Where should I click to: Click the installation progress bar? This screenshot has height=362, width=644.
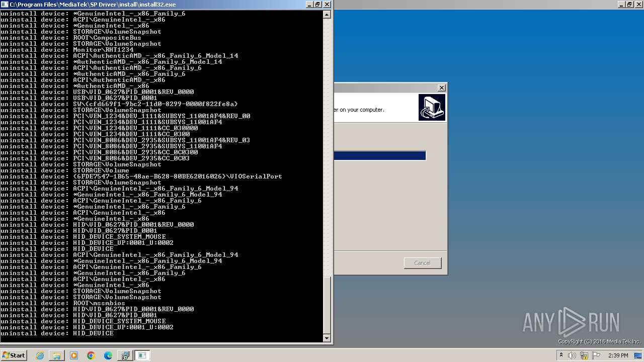(380, 156)
